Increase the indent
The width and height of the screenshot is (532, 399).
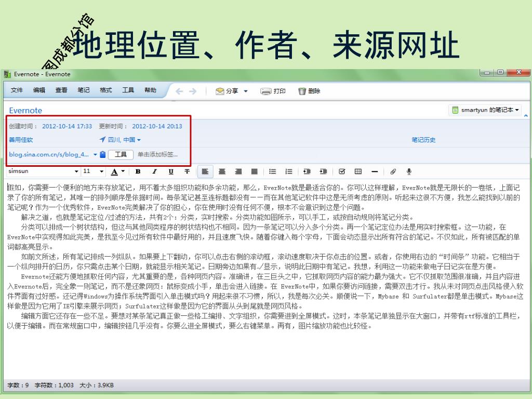[x=323, y=171]
